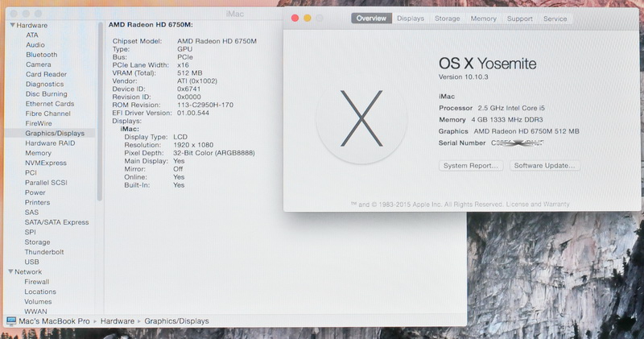Collapse the Hardware section triangle
Viewport: 644px width, 339px height.
coord(12,25)
